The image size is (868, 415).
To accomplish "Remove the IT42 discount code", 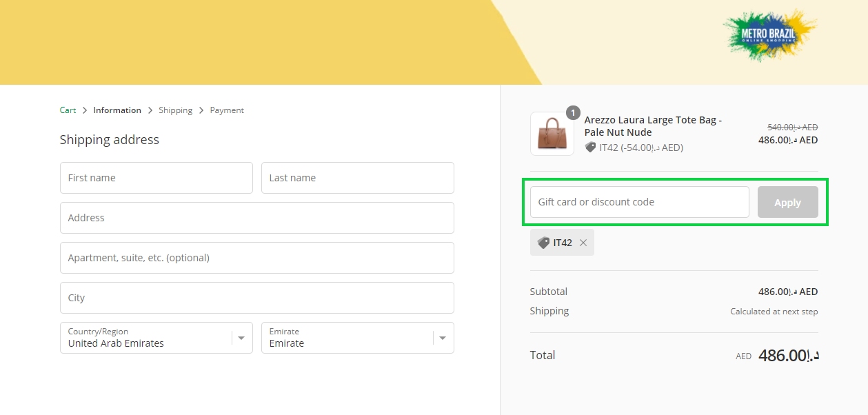I will point(583,242).
